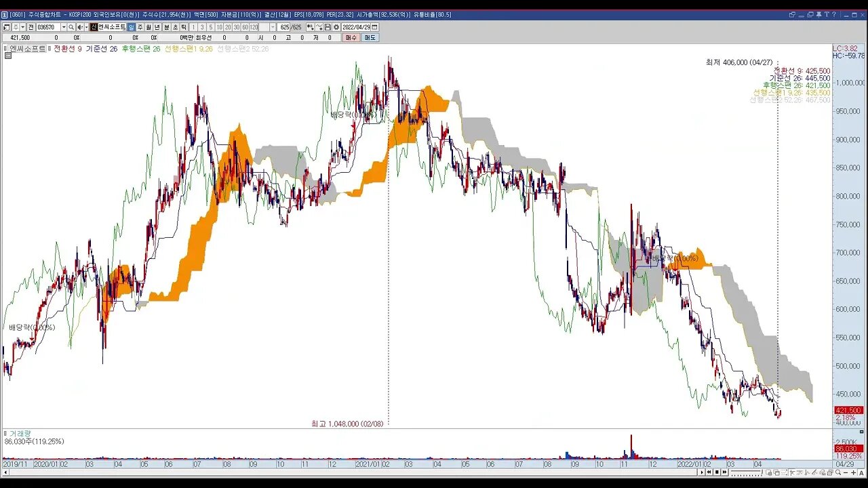This screenshot has width=868, height=488.
Task: Click scrollbar right arrow before play button
Action: pos(701,472)
